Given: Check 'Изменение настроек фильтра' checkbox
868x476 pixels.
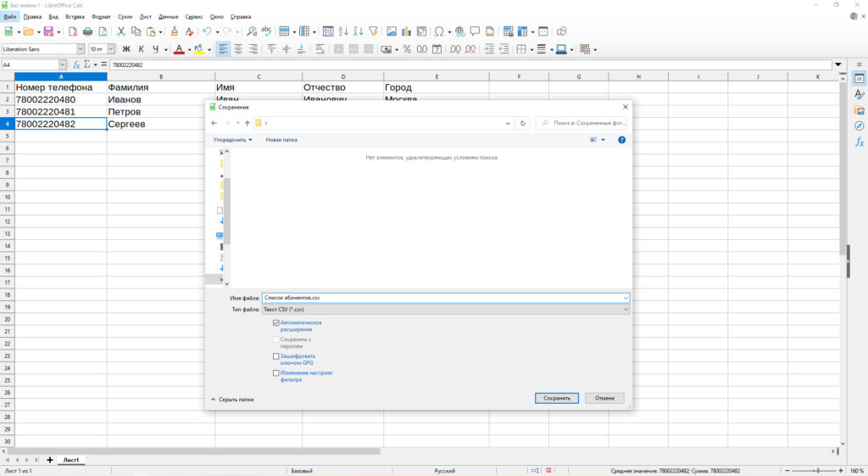Looking at the screenshot, I should (x=276, y=372).
